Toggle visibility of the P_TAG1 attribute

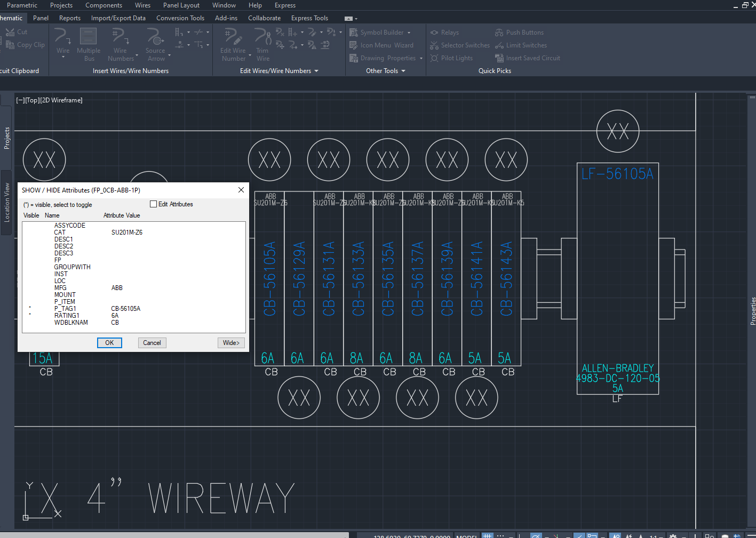pyautogui.click(x=65, y=309)
